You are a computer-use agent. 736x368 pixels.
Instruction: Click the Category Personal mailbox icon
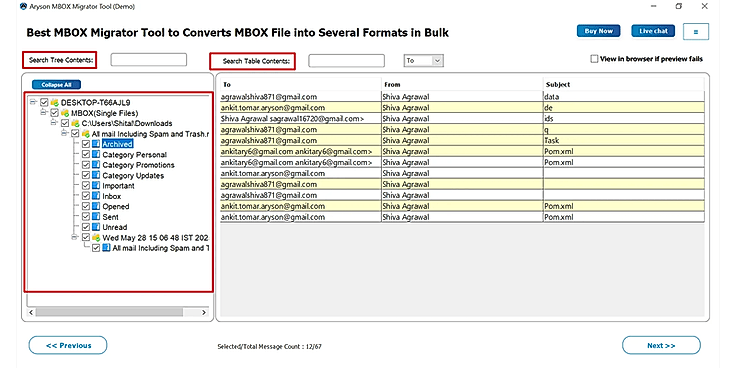(x=96, y=154)
